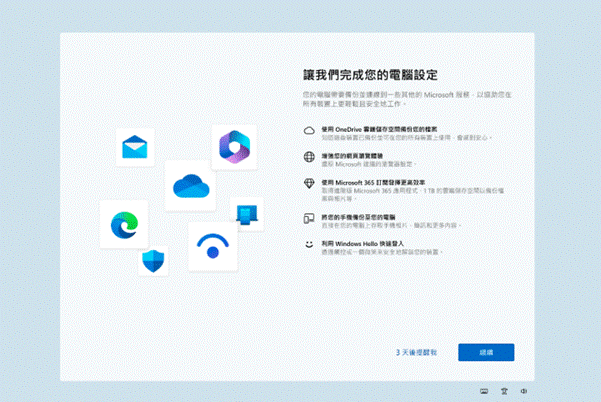Click the blue OneDrive cloud illustration tile
This screenshot has width=601, height=402.
coord(190,186)
